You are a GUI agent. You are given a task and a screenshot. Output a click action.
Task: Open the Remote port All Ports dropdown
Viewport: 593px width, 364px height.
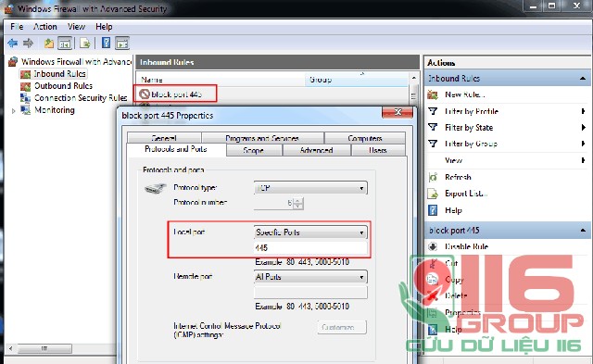[x=310, y=277]
